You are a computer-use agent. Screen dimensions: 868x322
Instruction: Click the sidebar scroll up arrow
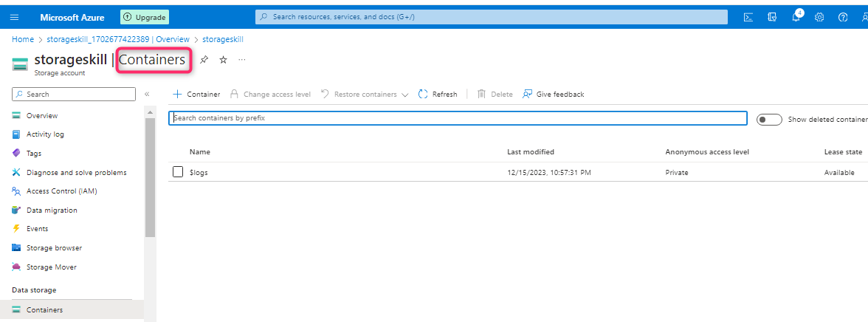coord(150,112)
